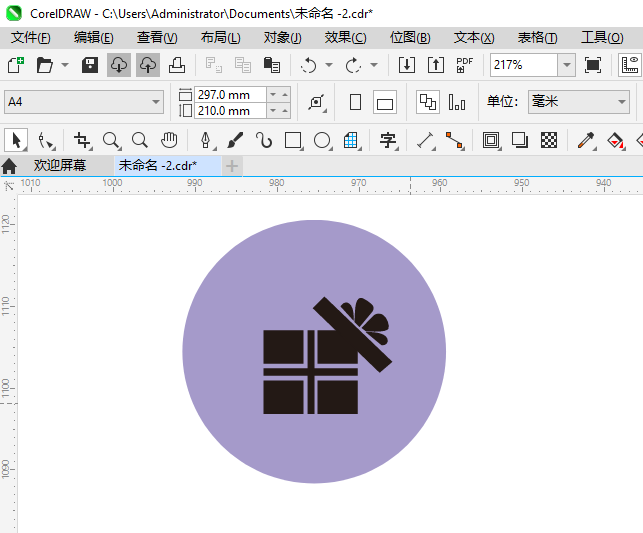Select the Shape edit tool
Image resolution: width=643 pixels, height=533 pixels.
coord(46,141)
